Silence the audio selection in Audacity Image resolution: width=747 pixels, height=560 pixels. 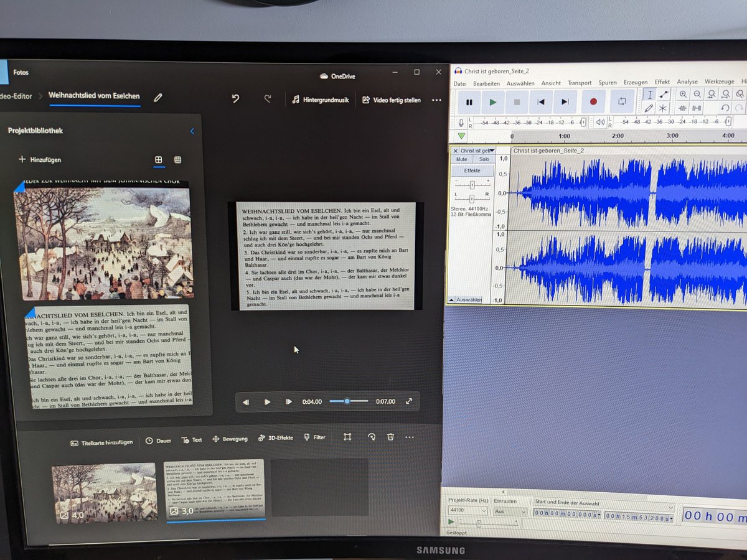697,108
